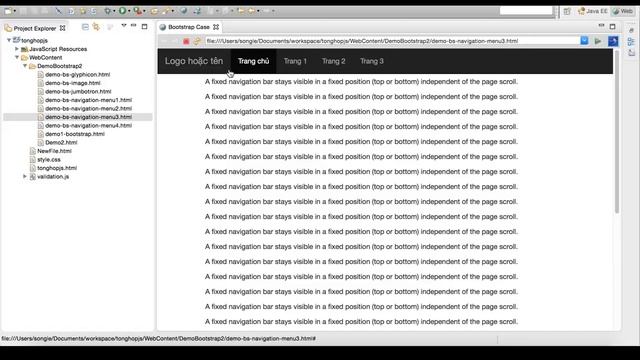Click the Quick Access search field

point(526,11)
